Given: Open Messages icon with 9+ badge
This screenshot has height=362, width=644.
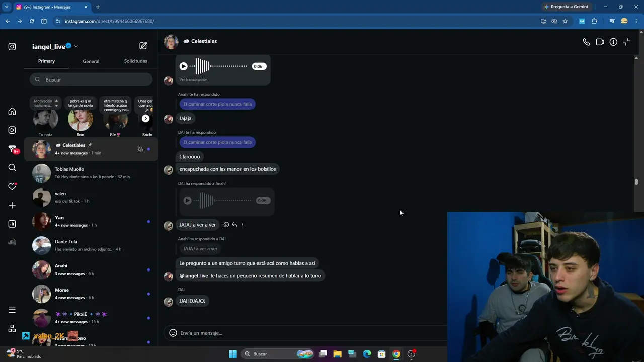Looking at the screenshot, I should click(x=13, y=149).
